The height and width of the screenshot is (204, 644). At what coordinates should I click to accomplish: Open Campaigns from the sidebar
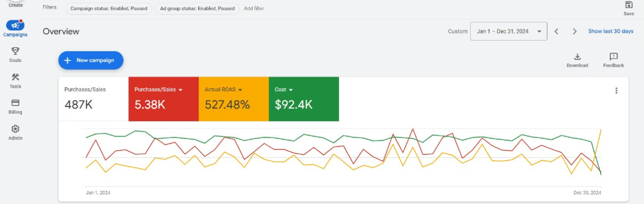coord(15,26)
